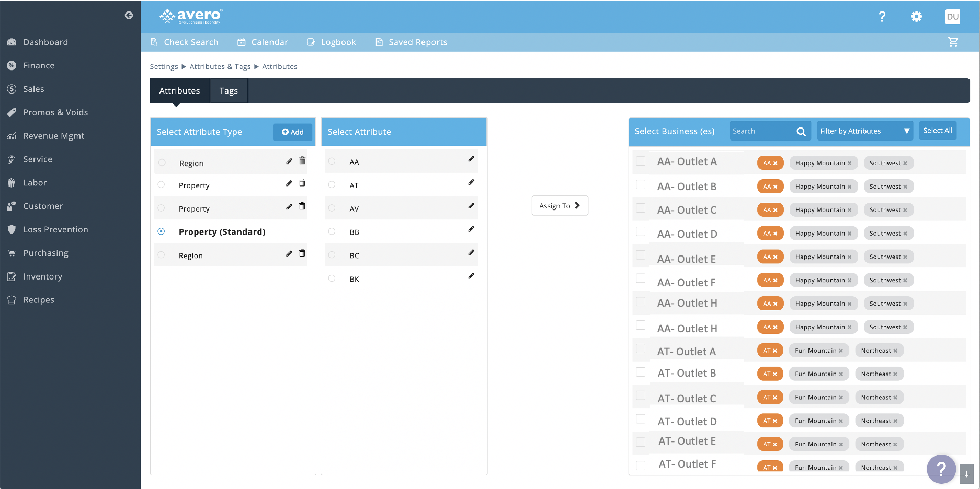Click the Select All button
This screenshot has width=980, height=489.
[x=937, y=131]
